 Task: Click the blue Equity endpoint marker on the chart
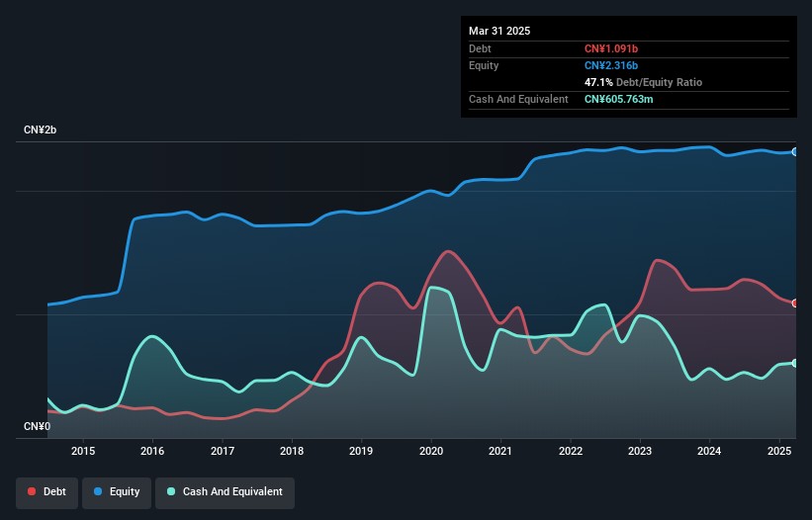[x=795, y=152]
